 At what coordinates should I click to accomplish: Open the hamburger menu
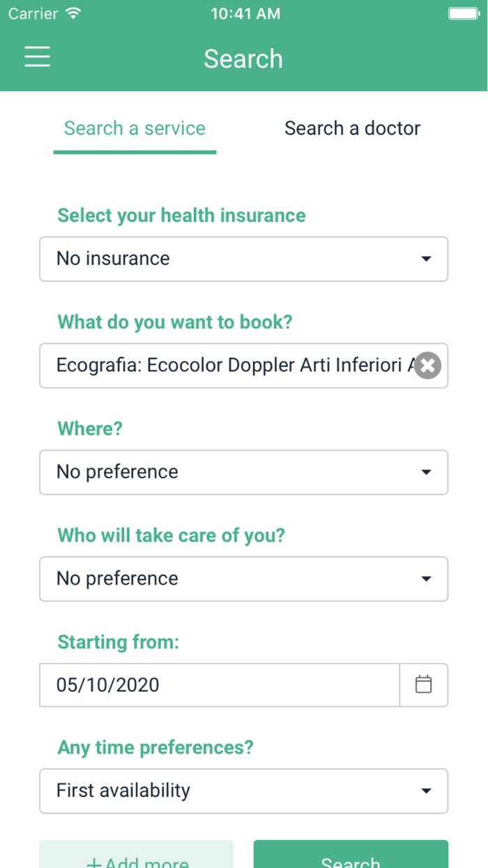click(38, 57)
